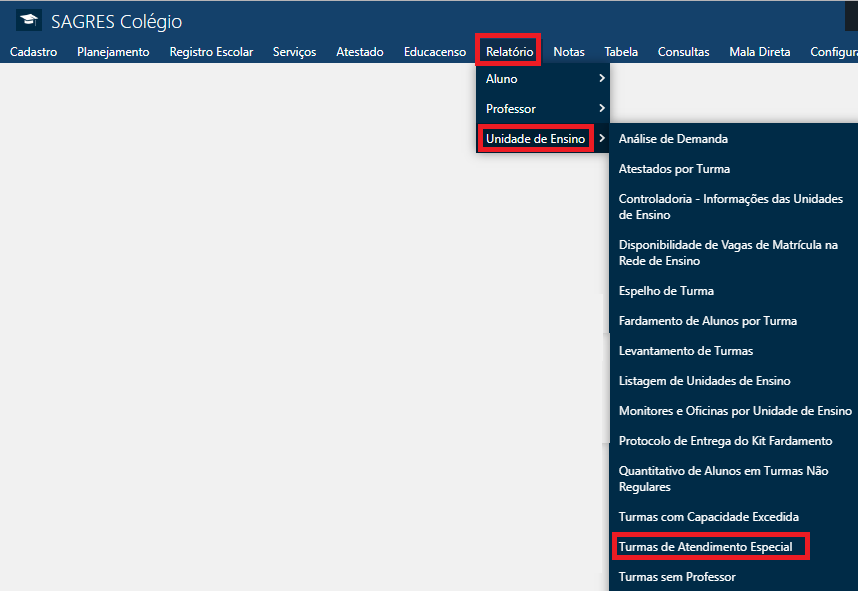Select Turmas com Capacidade Excedida

[x=710, y=516]
